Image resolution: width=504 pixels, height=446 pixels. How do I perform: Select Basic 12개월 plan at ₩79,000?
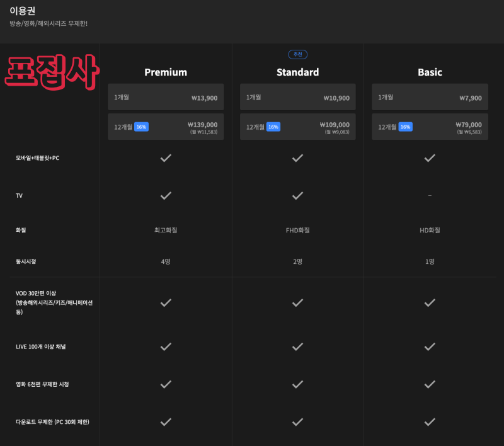[x=430, y=127]
